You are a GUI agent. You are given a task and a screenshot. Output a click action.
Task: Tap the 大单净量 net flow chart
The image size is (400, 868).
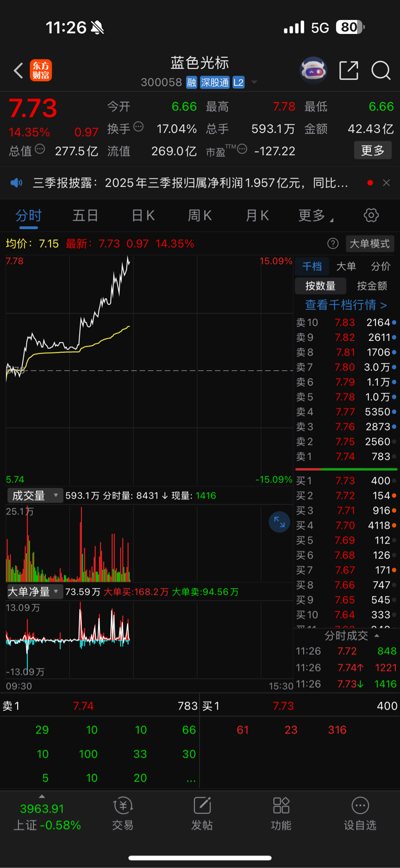point(149,639)
